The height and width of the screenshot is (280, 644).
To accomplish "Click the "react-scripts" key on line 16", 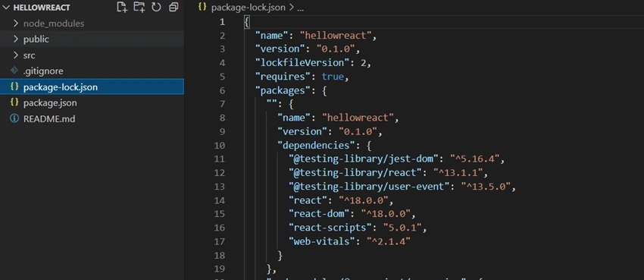I will click(x=330, y=228).
